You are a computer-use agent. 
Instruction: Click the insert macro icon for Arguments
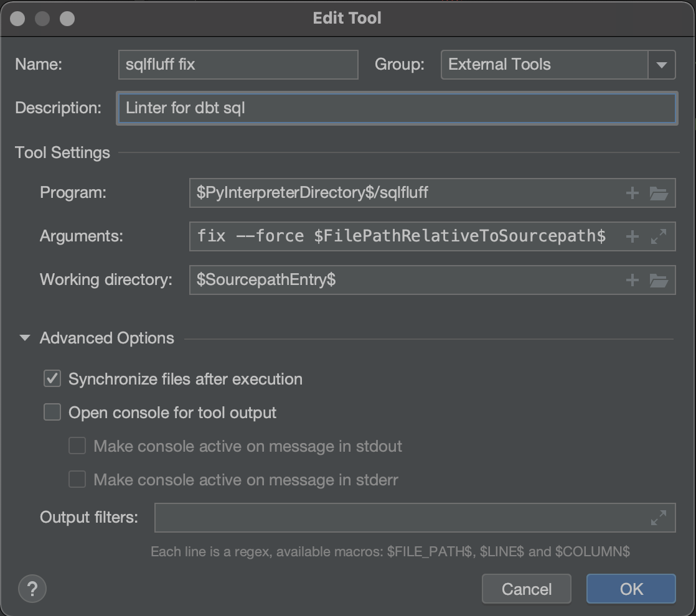[632, 236]
